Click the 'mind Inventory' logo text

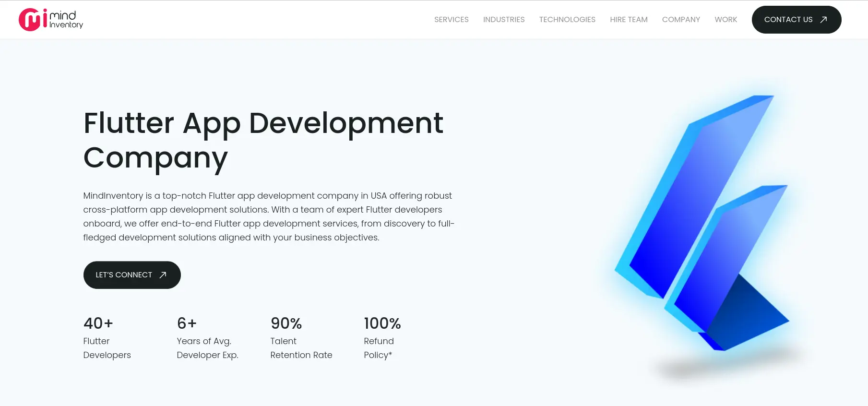coord(66,20)
